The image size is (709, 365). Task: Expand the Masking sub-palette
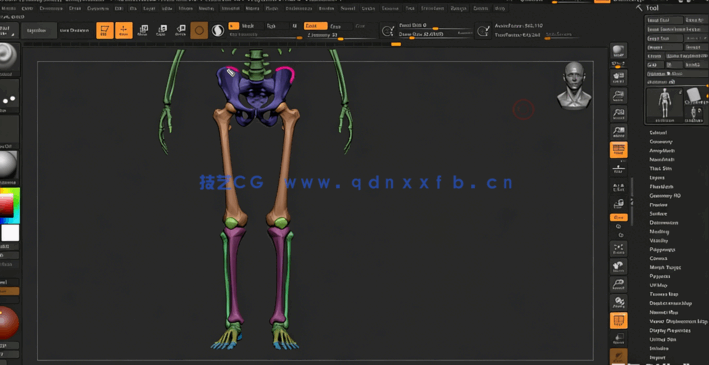[x=659, y=232]
